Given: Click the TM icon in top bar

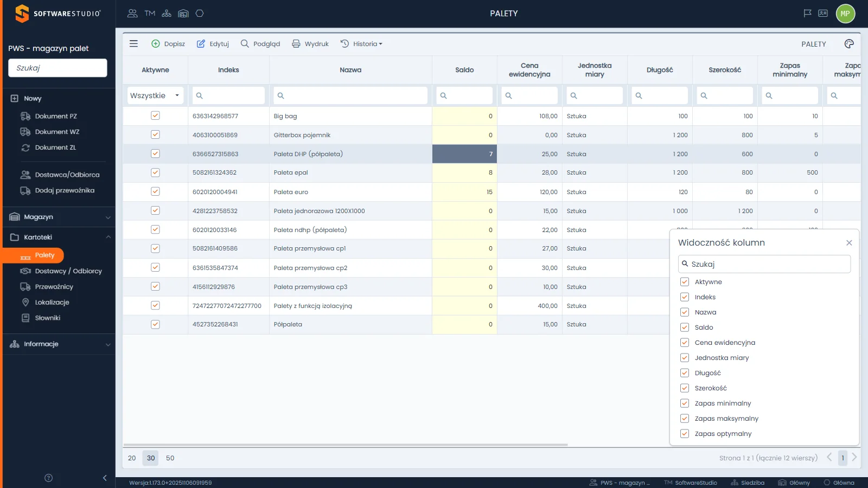Looking at the screenshot, I should pyautogui.click(x=150, y=14).
